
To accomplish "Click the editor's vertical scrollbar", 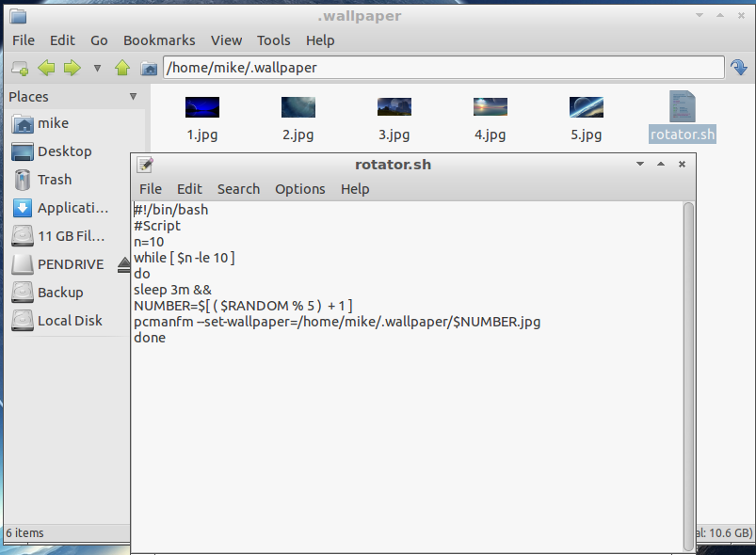I will pyautogui.click(x=688, y=377).
